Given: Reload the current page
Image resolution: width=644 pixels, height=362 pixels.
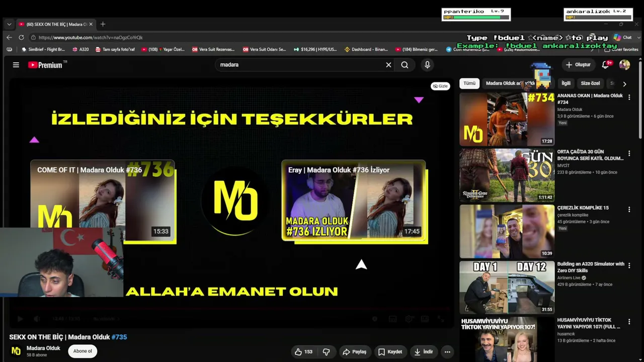Looking at the screenshot, I should 21,37.
